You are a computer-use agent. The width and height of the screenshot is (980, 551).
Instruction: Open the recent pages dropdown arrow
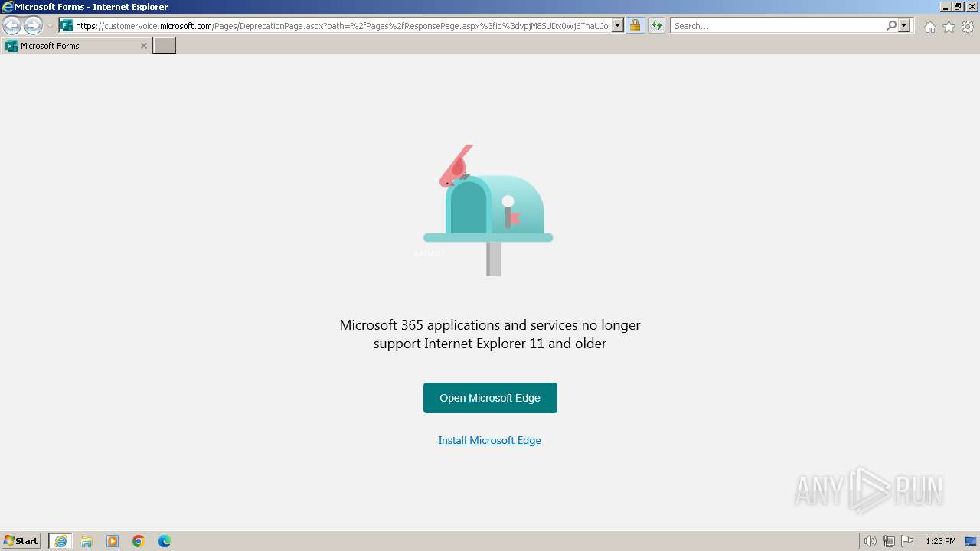click(x=50, y=26)
